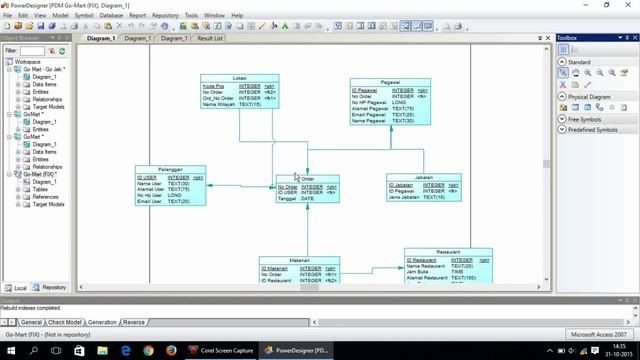This screenshot has width=640, height=360.
Task: Switch to the Reverse output tab
Action: [x=133, y=322]
